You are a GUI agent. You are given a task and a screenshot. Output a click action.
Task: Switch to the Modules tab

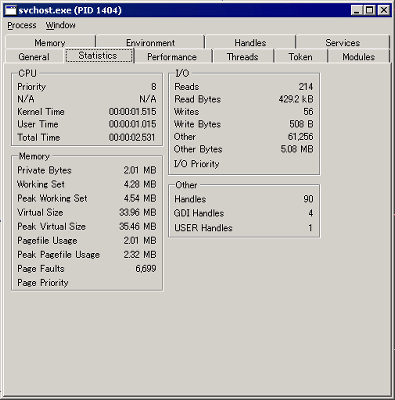[x=359, y=57]
